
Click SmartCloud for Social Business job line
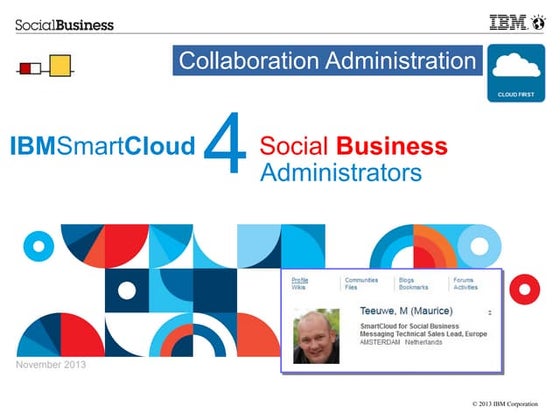coord(409,326)
